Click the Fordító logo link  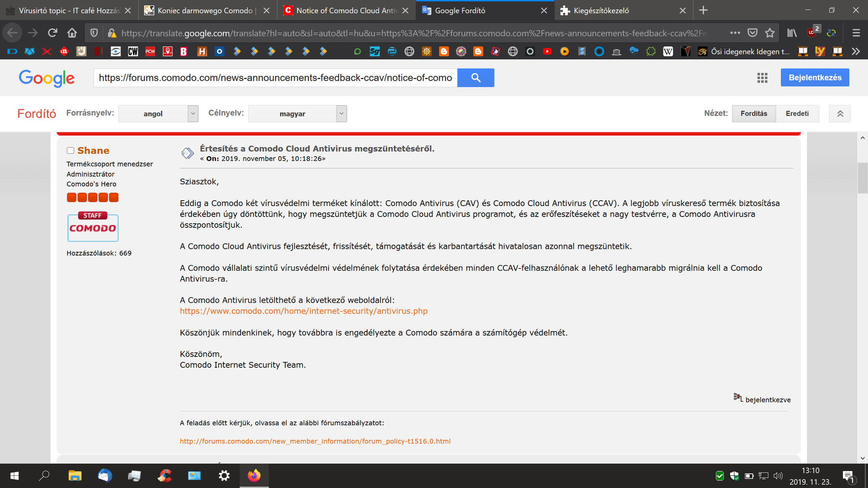click(x=36, y=114)
